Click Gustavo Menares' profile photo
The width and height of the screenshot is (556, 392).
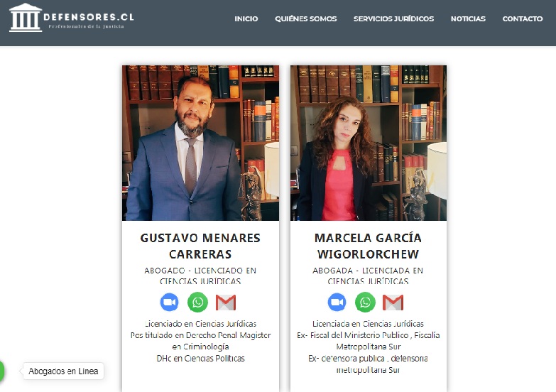coord(200,143)
